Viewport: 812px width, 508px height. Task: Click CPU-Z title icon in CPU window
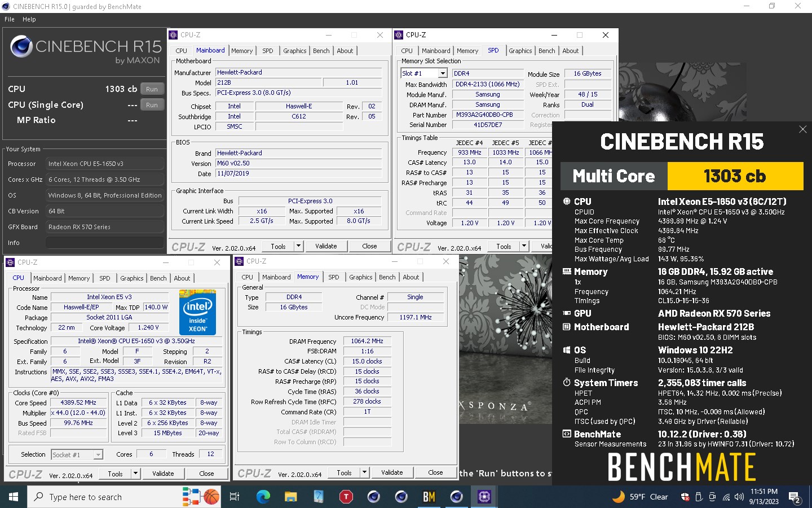pos(10,262)
